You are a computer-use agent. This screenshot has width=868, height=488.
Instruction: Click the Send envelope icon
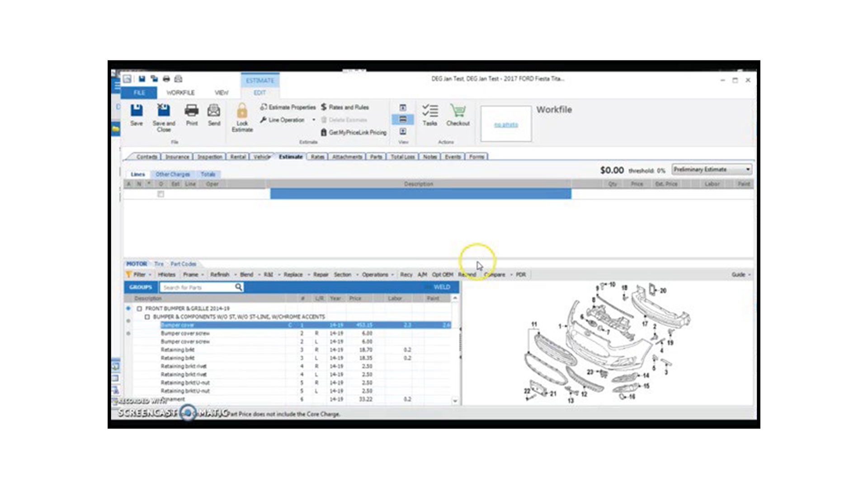pos(214,111)
